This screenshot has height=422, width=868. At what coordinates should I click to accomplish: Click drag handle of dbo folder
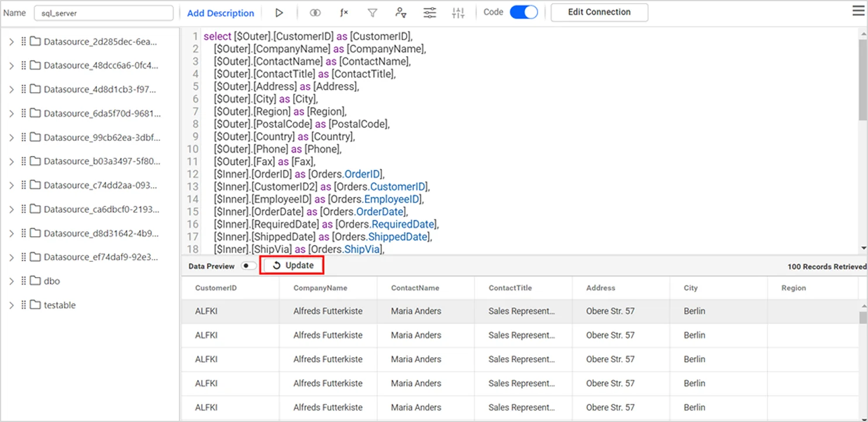coord(24,281)
